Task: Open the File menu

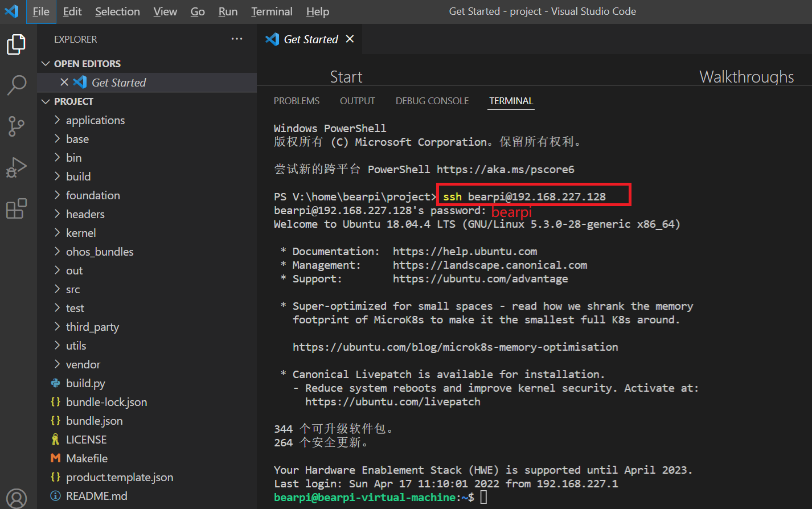Action: point(41,11)
